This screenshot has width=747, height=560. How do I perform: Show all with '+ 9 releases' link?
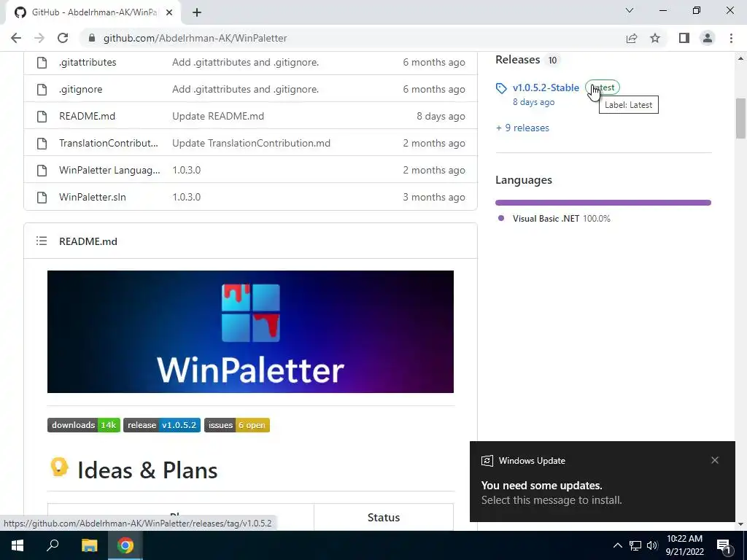click(522, 128)
